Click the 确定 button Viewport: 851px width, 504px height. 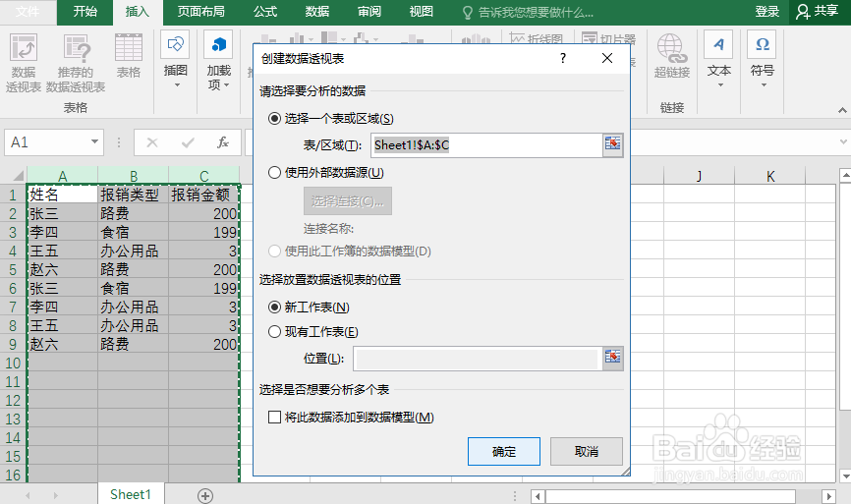coord(504,451)
